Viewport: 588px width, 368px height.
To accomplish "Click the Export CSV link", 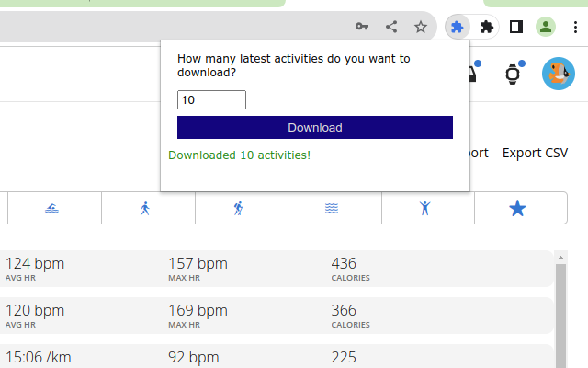I will click(x=535, y=153).
